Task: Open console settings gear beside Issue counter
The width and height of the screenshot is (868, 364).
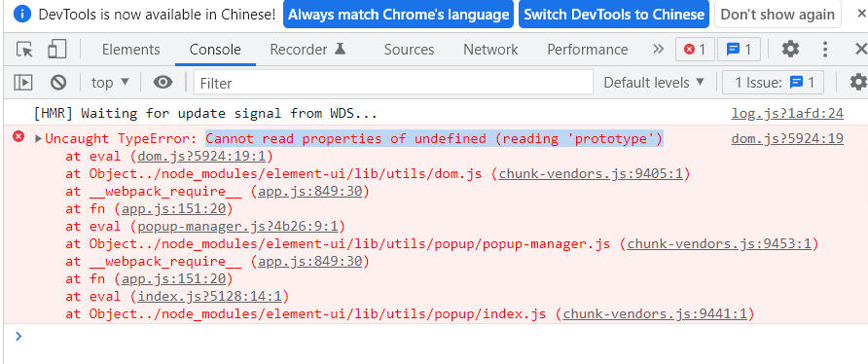Action: pyautogui.click(x=858, y=83)
